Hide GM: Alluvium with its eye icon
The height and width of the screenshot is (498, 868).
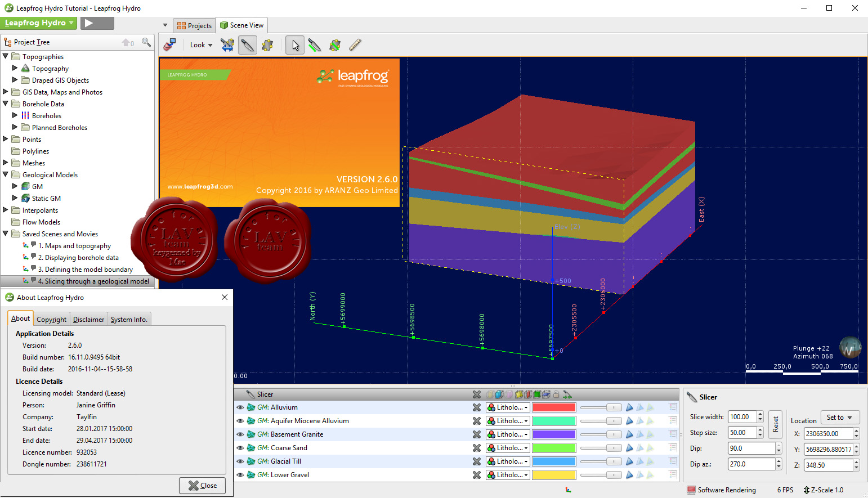click(240, 407)
